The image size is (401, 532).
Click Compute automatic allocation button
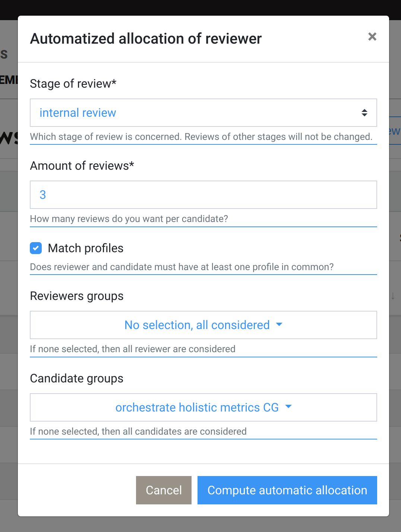coord(287,490)
